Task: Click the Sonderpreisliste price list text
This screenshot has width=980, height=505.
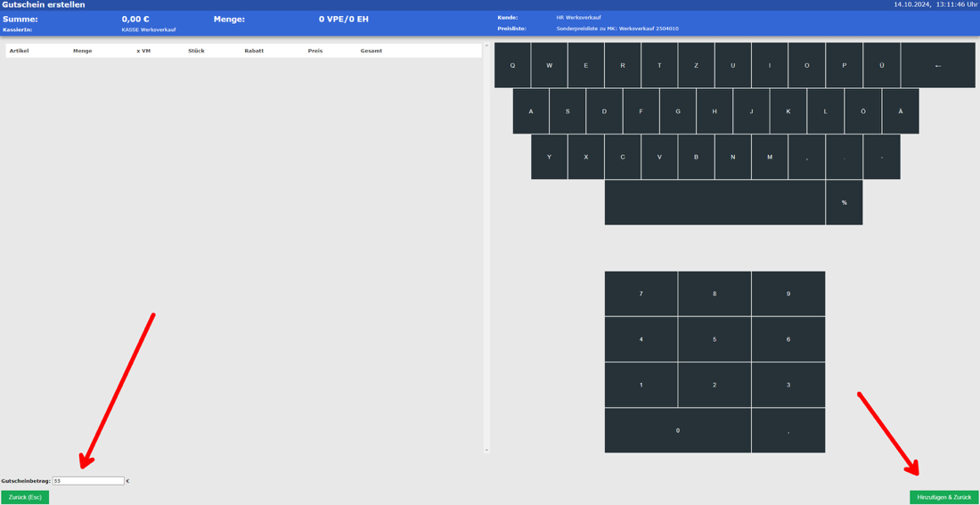Action: tap(617, 29)
